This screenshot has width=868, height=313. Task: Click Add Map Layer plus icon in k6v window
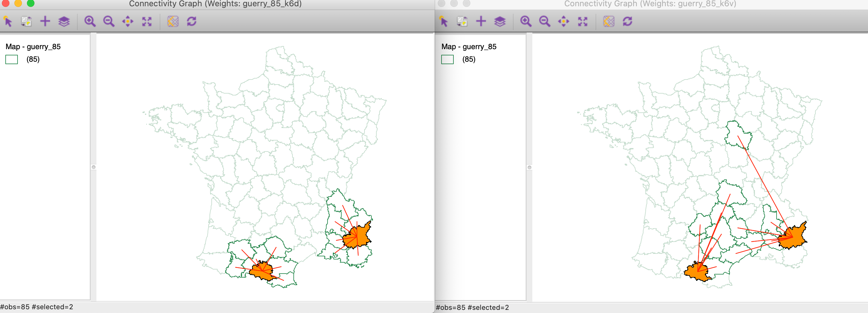tap(481, 22)
